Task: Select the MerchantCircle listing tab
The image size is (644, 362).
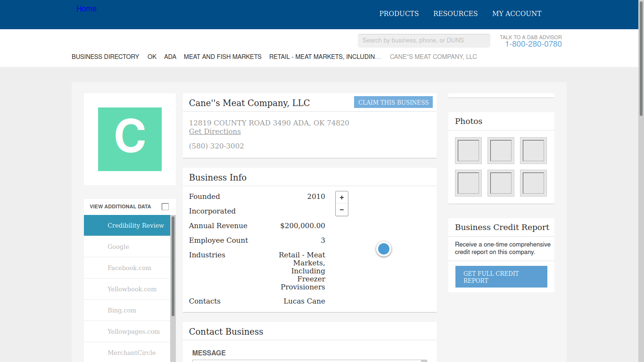Action: point(127,352)
